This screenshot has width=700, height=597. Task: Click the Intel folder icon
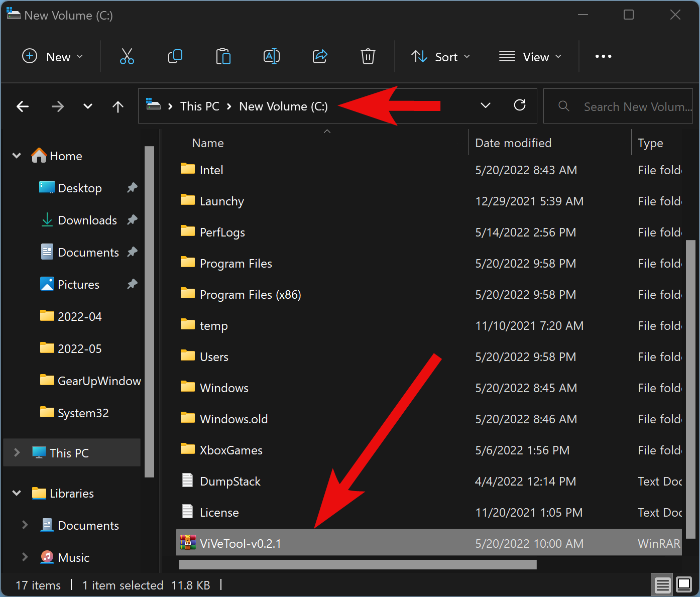[188, 169]
